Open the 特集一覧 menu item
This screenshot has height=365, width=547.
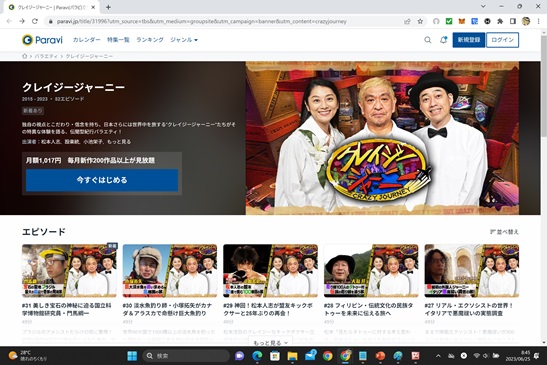point(118,40)
